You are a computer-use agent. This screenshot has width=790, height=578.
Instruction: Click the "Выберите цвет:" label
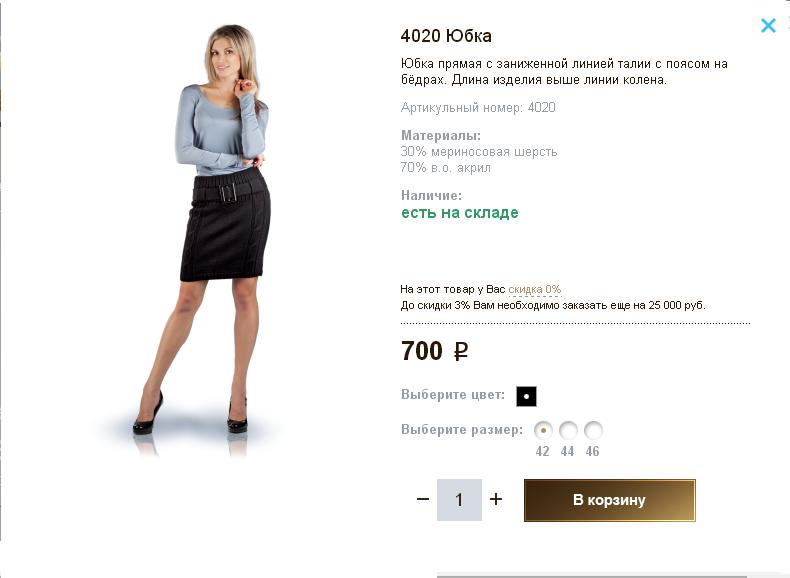click(453, 395)
